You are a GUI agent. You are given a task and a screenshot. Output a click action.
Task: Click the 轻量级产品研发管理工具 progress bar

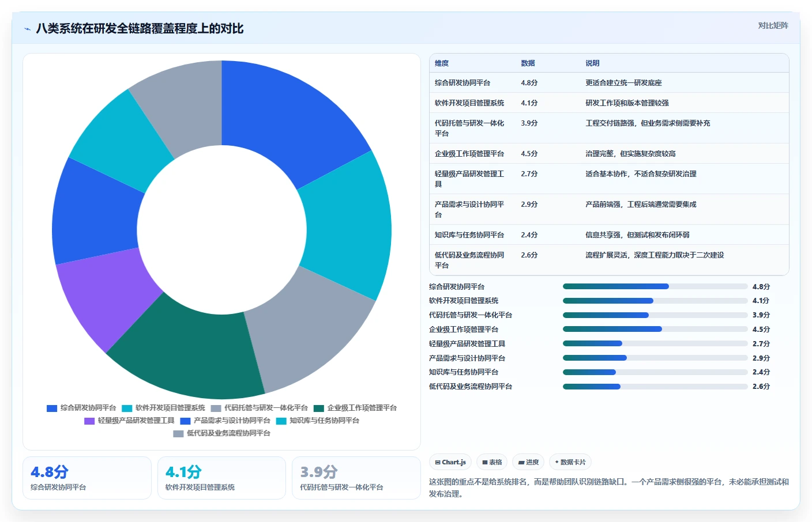click(x=655, y=343)
